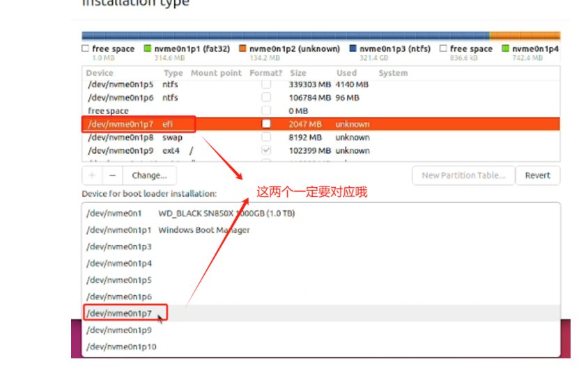Add a new partition with plus button
588x366 pixels.
coord(92,175)
